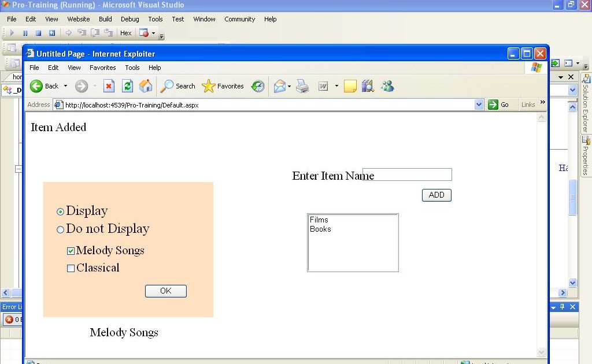Click the Stop Debugging icon in Visual Studio
Screen dimensions: 592x364
38,32
